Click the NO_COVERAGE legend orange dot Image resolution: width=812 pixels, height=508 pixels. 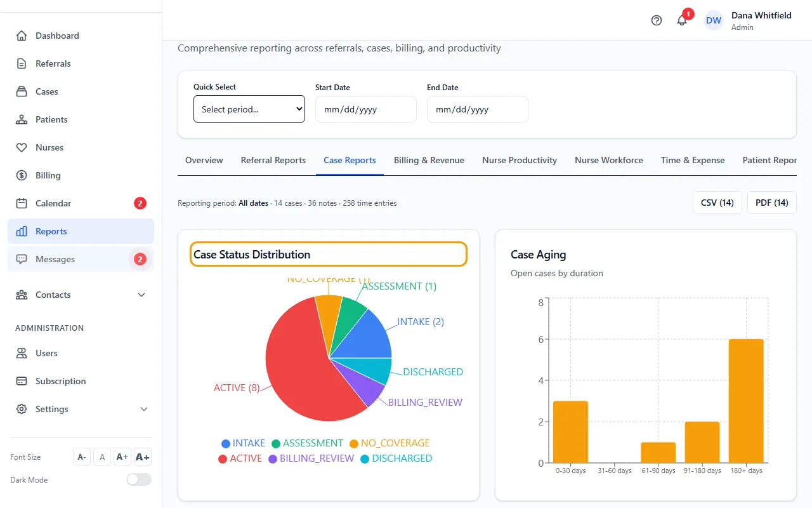354,443
